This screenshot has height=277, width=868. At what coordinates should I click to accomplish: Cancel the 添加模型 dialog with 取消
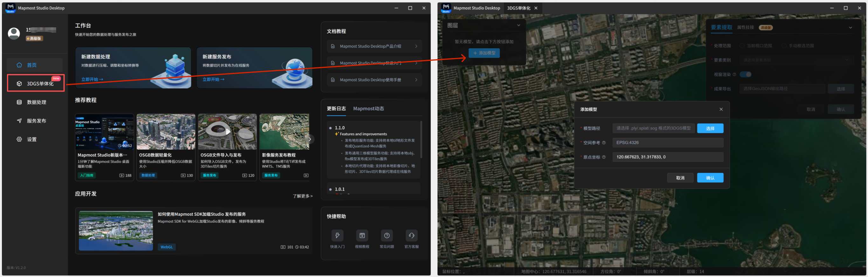pos(680,178)
